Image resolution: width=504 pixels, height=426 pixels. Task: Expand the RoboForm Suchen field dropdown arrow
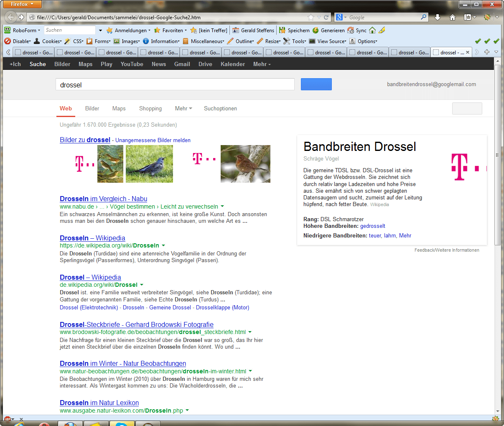(x=100, y=30)
